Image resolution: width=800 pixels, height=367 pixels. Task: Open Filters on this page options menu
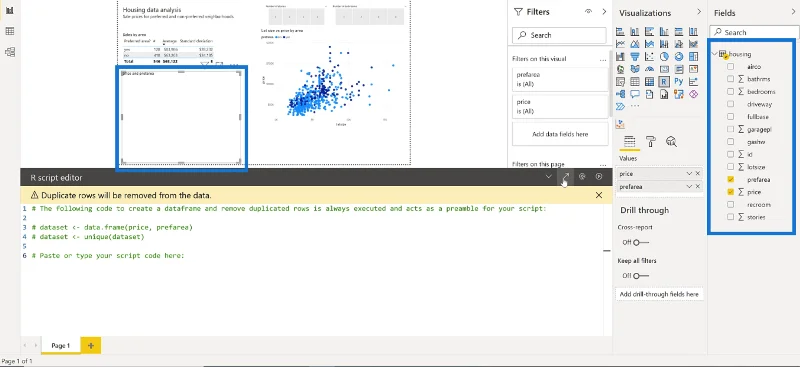[603, 164]
